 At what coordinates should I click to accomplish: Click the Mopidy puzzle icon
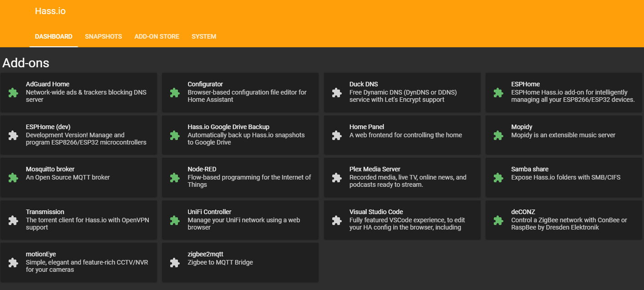[x=498, y=135]
